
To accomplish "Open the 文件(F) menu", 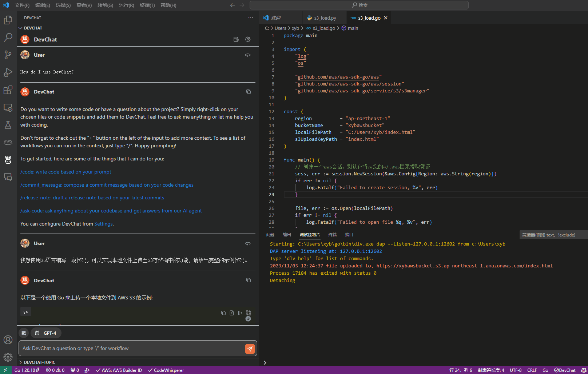I will [22, 5].
